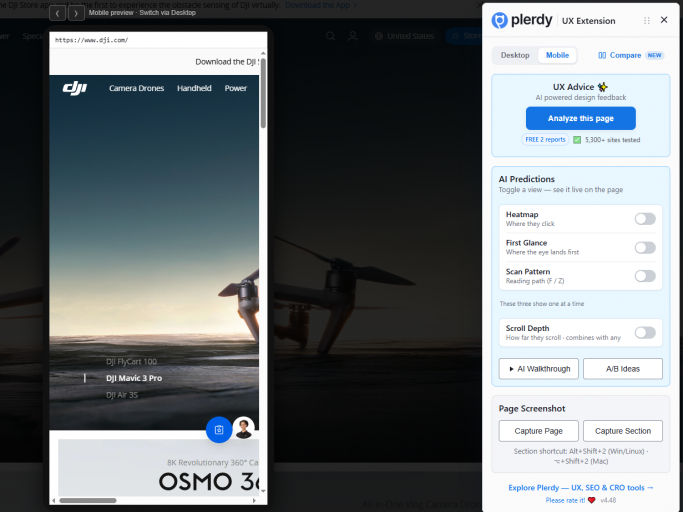Open Camera Drones menu in the mobile preview

pos(136,88)
